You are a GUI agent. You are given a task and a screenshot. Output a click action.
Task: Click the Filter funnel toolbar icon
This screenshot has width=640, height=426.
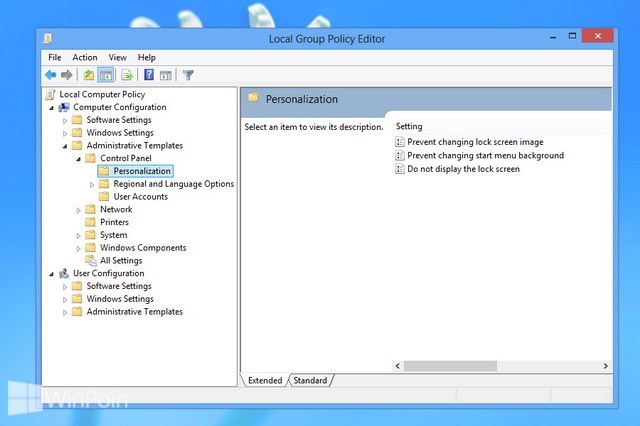pyautogui.click(x=188, y=75)
